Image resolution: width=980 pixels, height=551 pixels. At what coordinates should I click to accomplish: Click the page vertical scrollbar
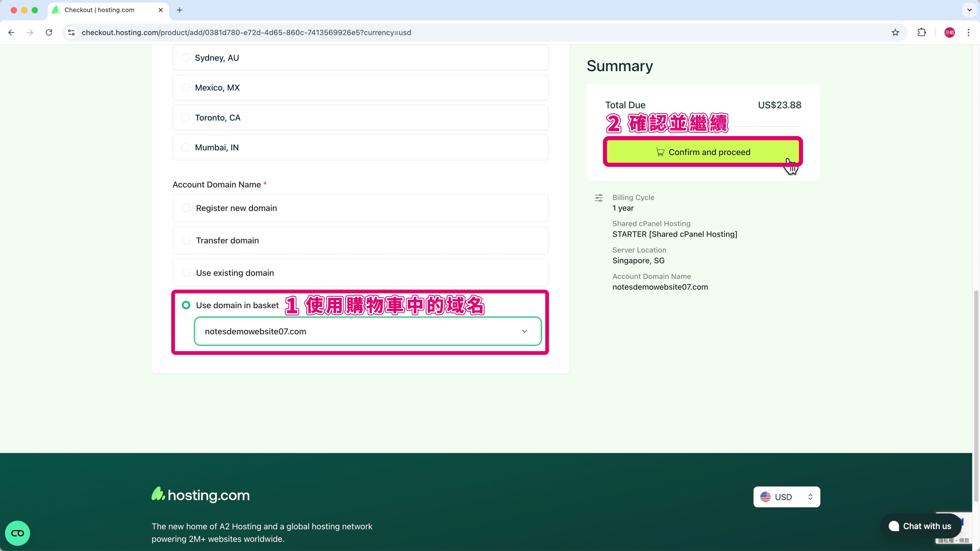pyautogui.click(x=977, y=395)
